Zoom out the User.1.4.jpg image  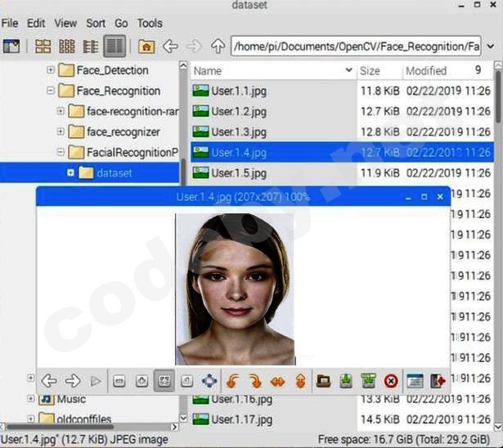[x=119, y=381]
